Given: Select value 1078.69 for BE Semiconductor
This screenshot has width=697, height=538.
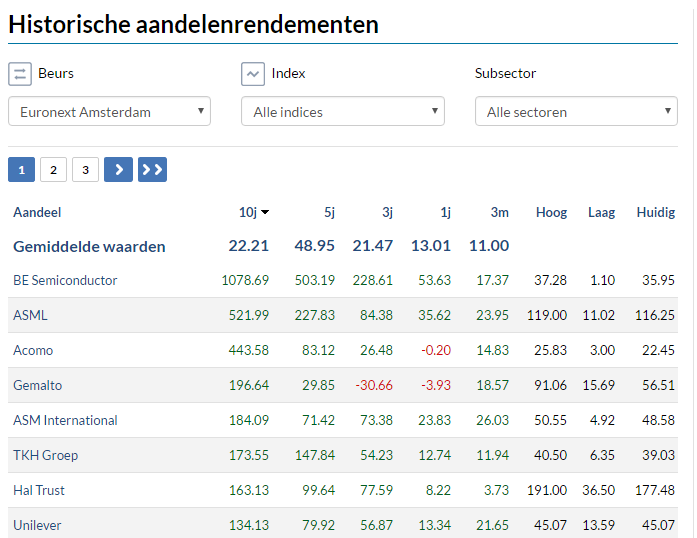Looking at the screenshot, I should pos(245,280).
